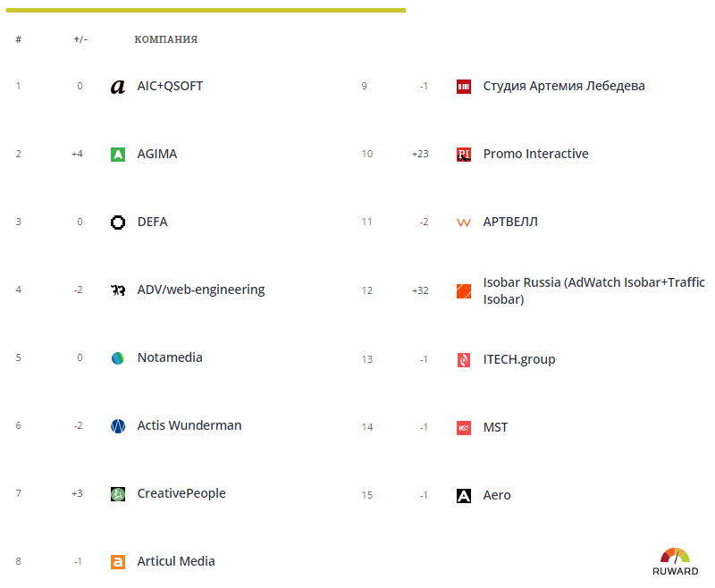This screenshot has width=715, height=588.
Task: Open the Promo Interactive company link
Action: [x=535, y=154]
